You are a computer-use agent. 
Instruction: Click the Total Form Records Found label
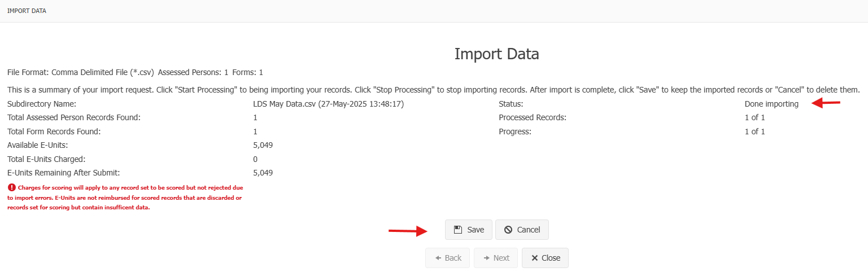point(54,131)
